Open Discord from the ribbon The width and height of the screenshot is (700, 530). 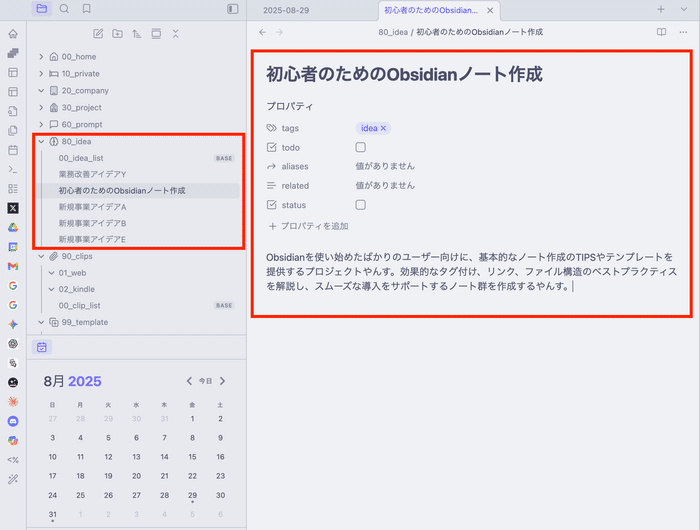coord(13,421)
